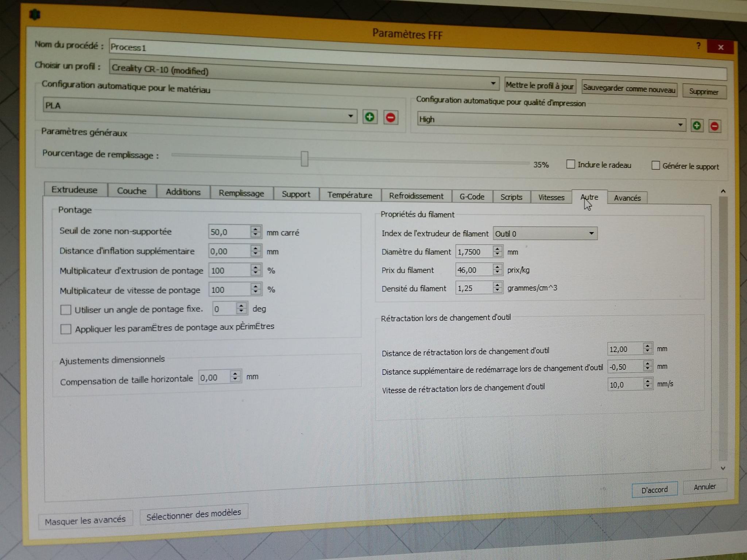The height and width of the screenshot is (560, 747).
Task: Increase Seuil de zone non-supportée with up arrow
Action: pyautogui.click(x=256, y=229)
